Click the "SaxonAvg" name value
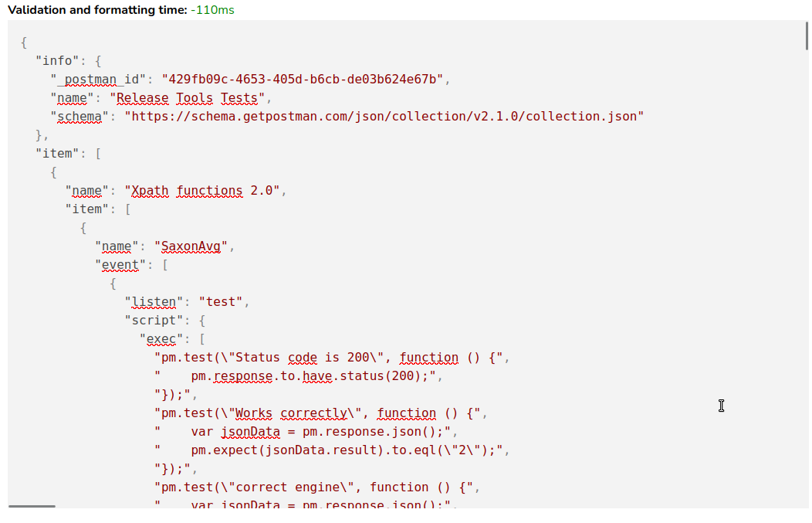 191,246
